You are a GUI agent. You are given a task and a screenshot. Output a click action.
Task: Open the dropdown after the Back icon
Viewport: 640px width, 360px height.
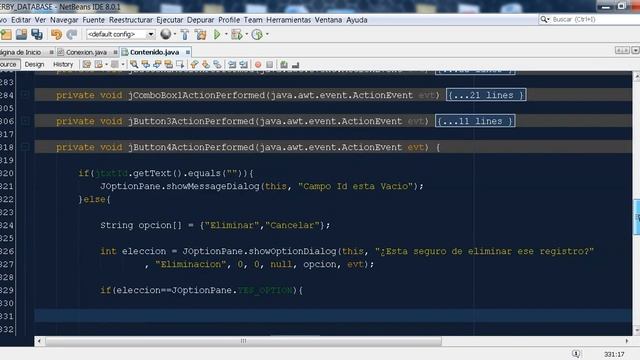106,64
